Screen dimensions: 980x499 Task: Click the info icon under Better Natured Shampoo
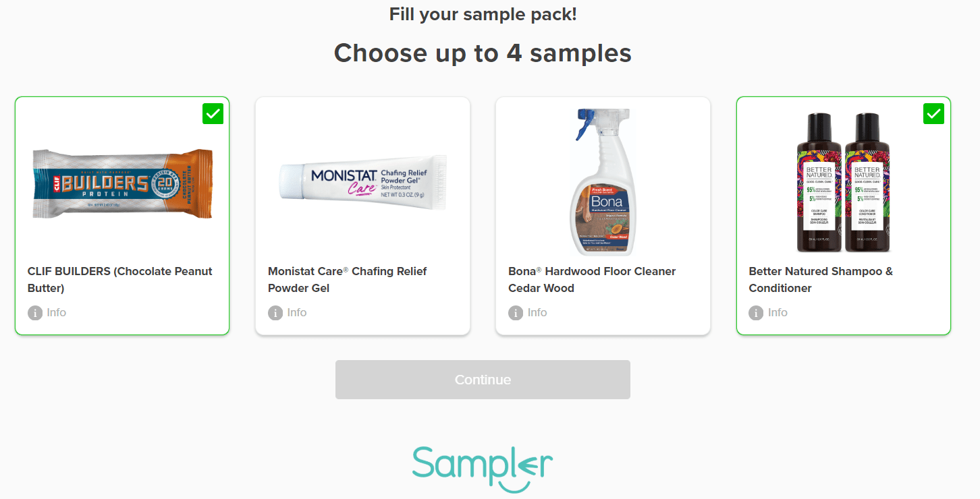coord(756,313)
